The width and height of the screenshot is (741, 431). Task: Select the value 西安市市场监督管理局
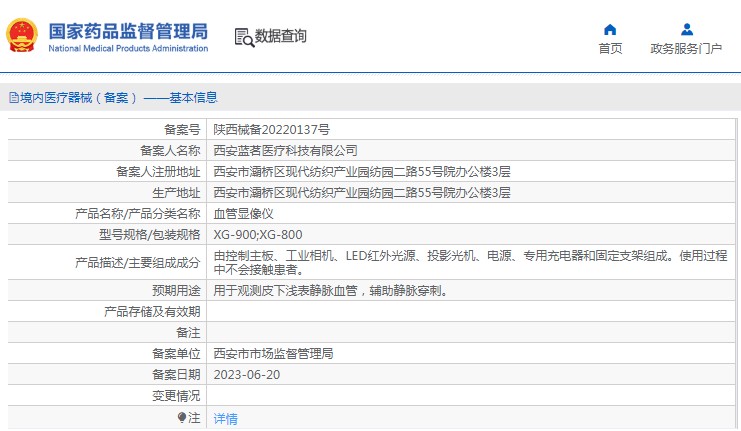pos(273,353)
